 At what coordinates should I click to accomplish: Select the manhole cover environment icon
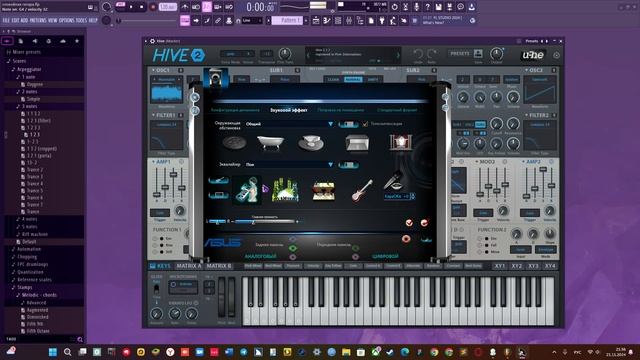234,143
